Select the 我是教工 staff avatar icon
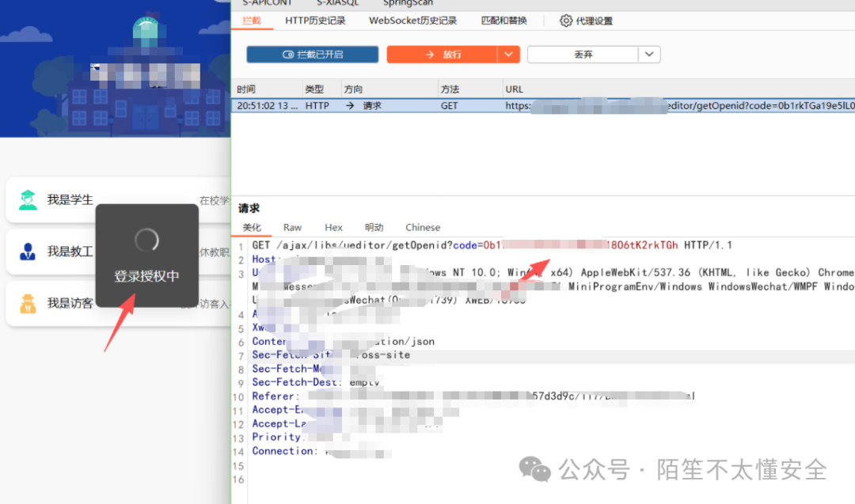Viewport: 855px width, 504px height. (x=27, y=252)
